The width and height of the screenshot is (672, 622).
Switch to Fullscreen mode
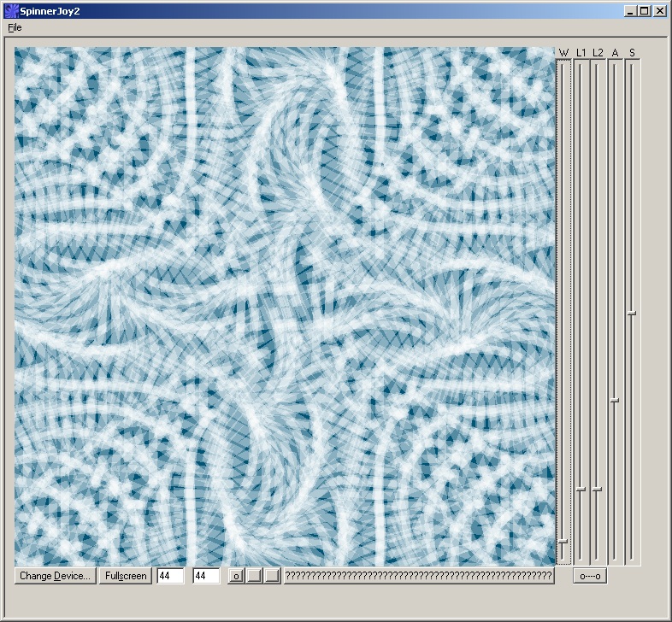tap(126, 576)
